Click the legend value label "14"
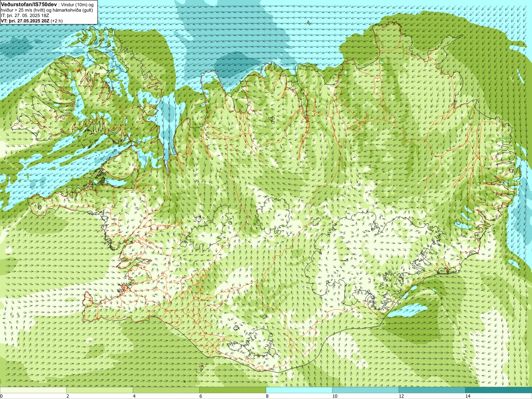This screenshot has width=532, height=399. pos(468,396)
